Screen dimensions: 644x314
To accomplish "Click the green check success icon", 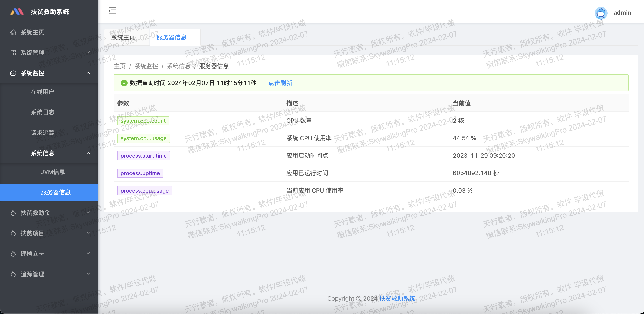I will pyautogui.click(x=124, y=83).
